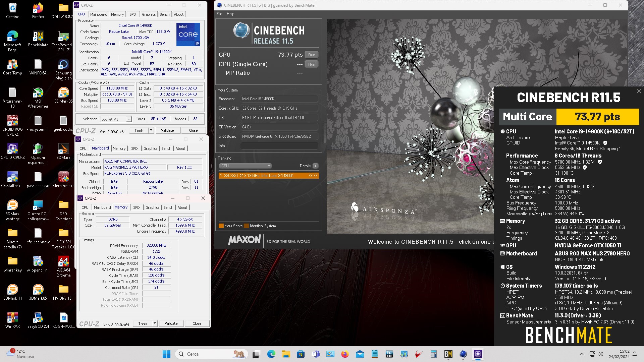Open File Explorer from the taskbar
The width and height of the screenshot is (644, 362).
286,354
